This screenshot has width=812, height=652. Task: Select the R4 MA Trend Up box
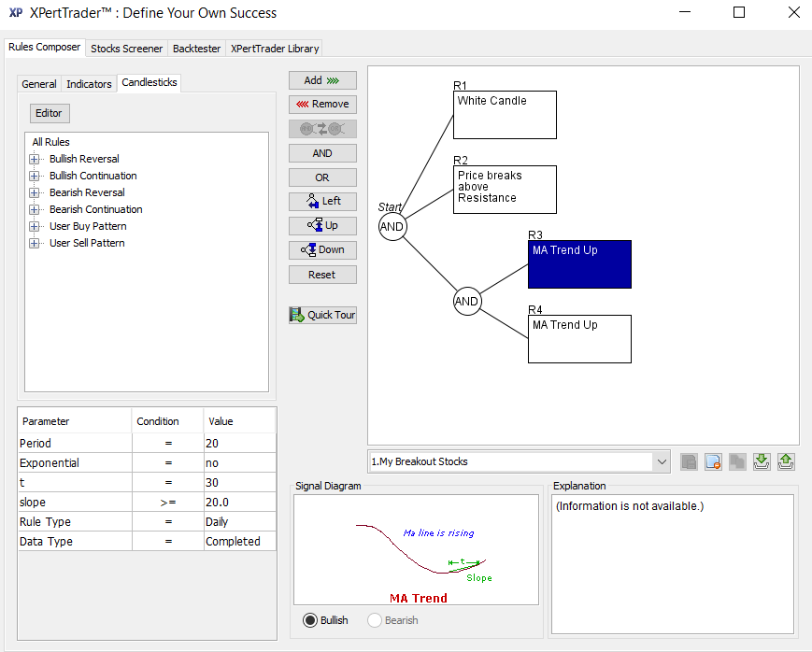(579, 339)
